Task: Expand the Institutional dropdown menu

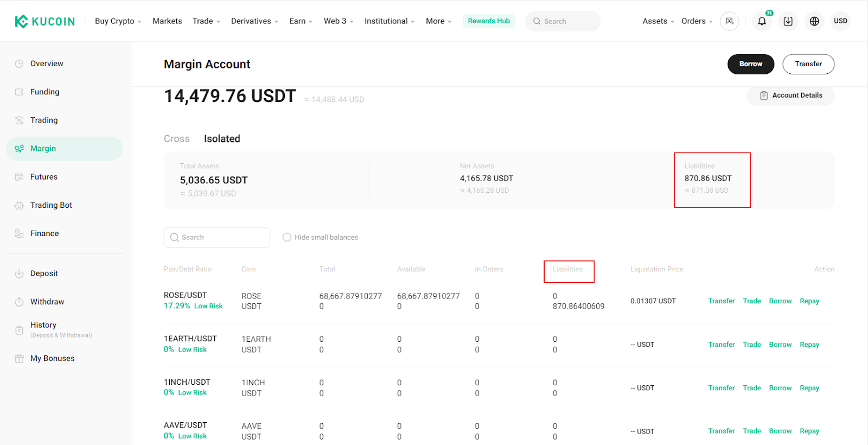Action: tap(390, 21)
